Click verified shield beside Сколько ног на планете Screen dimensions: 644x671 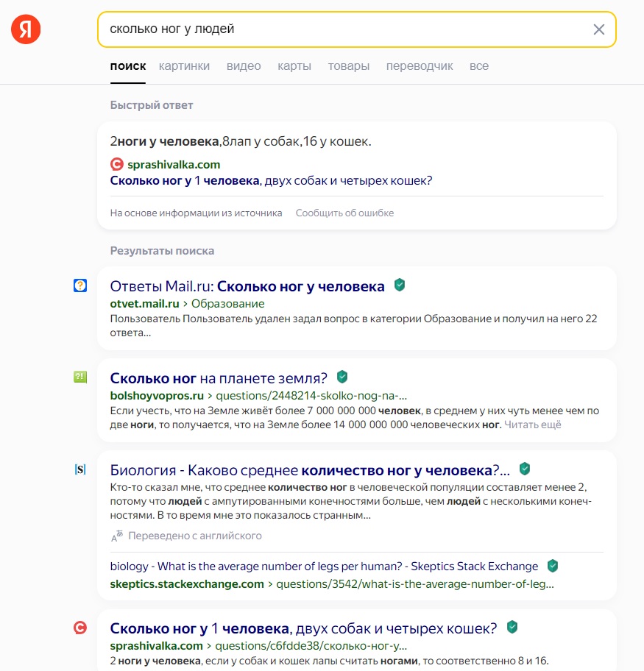(342, 377)
